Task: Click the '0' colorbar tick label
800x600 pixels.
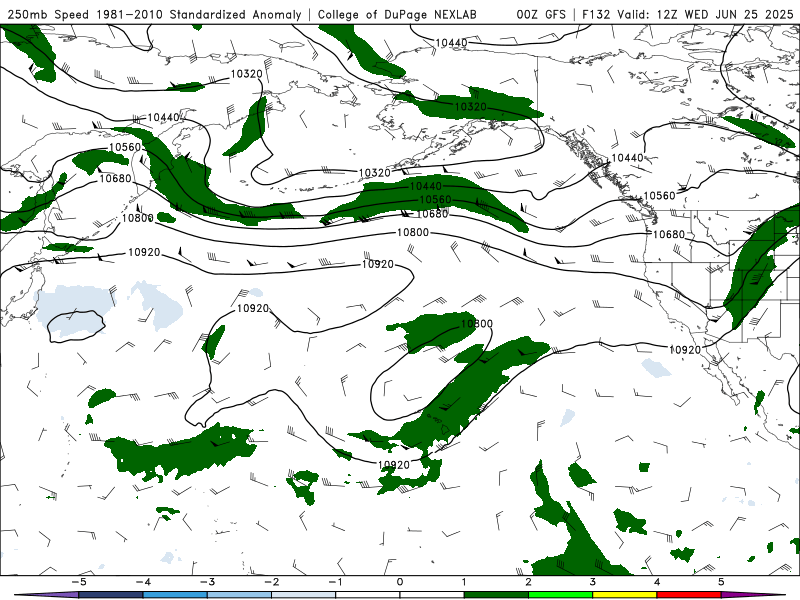Action: (x=400, y=582)
